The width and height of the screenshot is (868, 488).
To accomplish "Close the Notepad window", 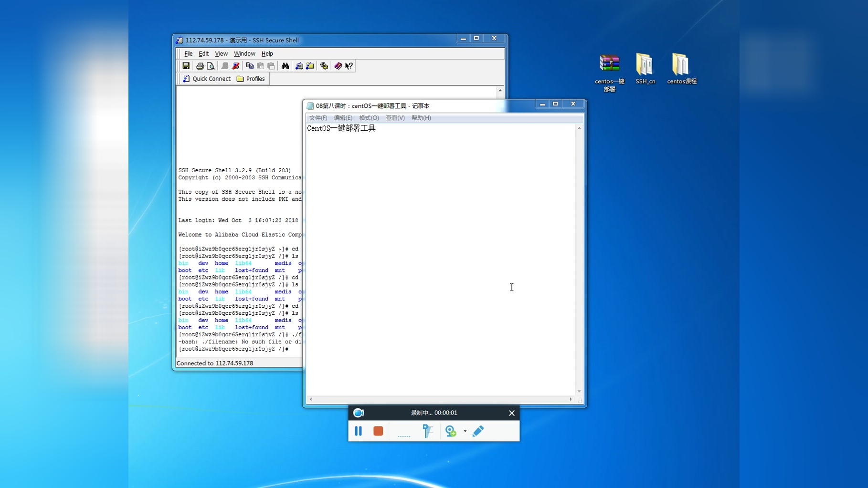I will 573,104.
